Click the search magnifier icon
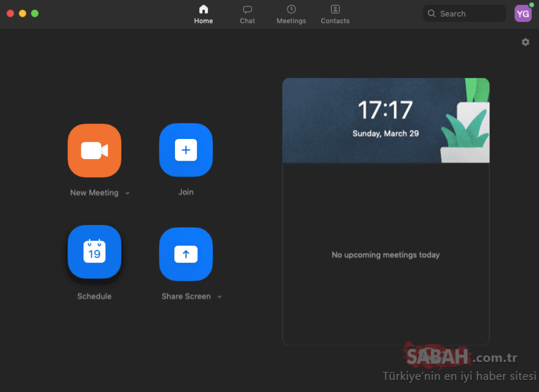 click(431, 14)
